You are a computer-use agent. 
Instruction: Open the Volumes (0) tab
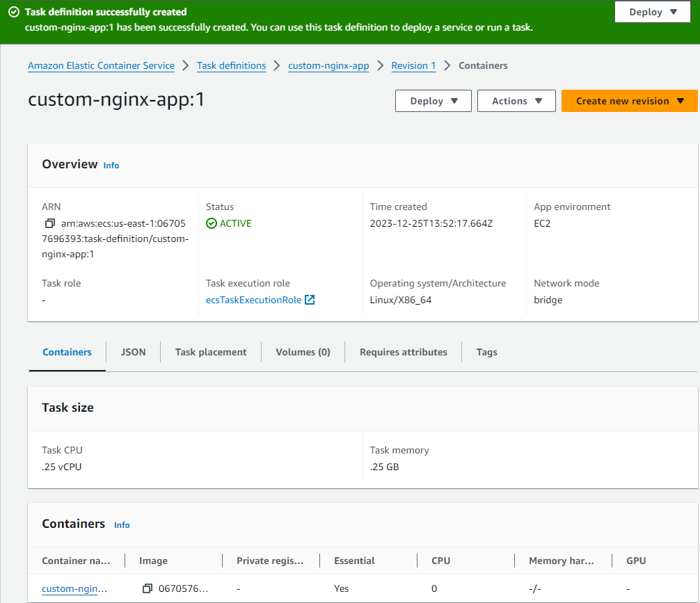pos(303,352)
